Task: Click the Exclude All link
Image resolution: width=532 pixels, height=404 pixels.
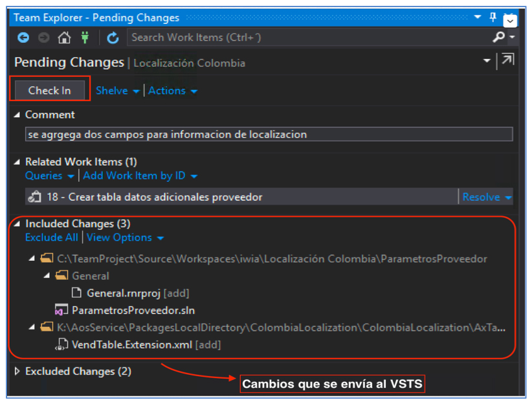Action: coord(52,238)
